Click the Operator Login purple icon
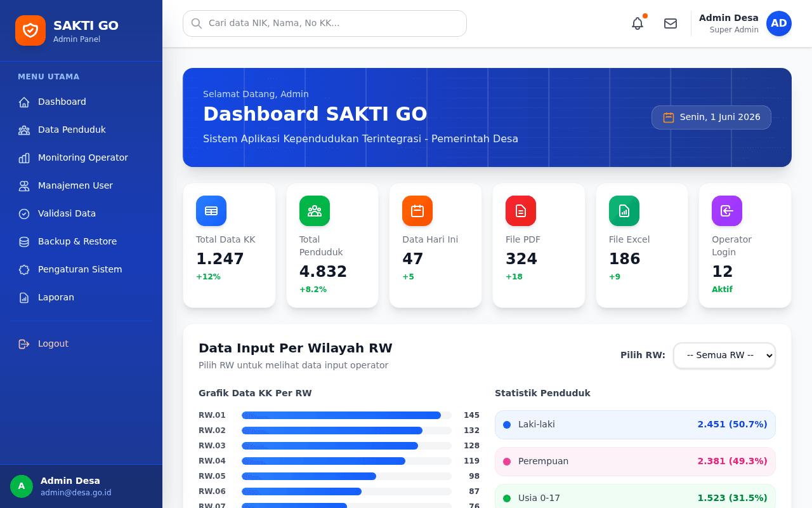Image resolution: width=812 pixels, height=508 pixels. click(727, 211)
